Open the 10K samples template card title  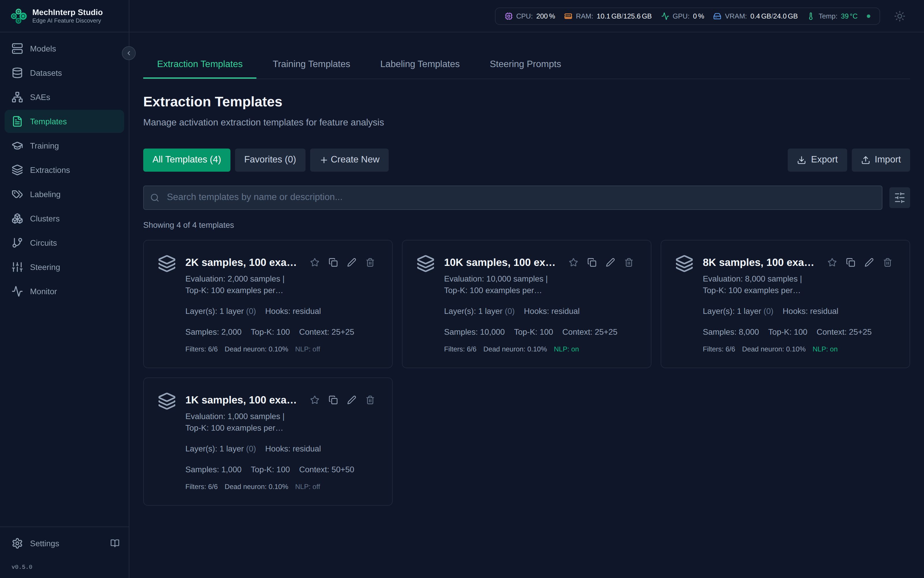[500, 262]
